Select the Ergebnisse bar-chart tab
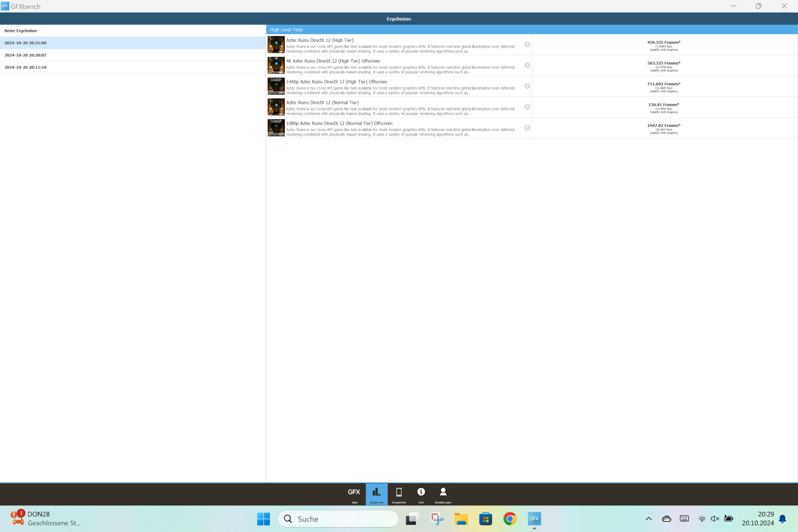The height and width of the screenshot is (532, 798). coord(376,495)
